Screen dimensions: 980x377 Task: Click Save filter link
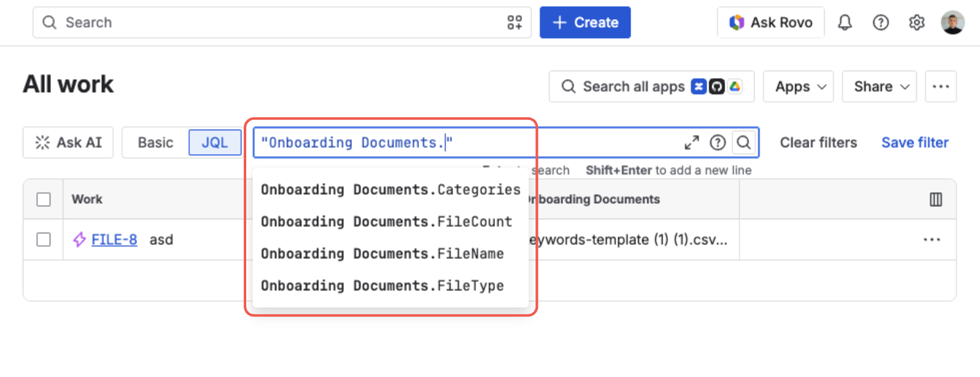pyautogui.click(x=915, y=142)
